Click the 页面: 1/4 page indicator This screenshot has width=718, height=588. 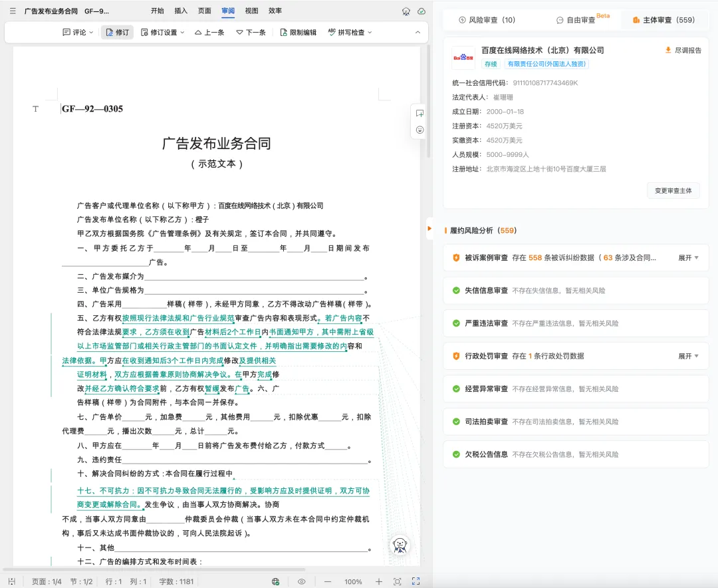pos(47,581)
